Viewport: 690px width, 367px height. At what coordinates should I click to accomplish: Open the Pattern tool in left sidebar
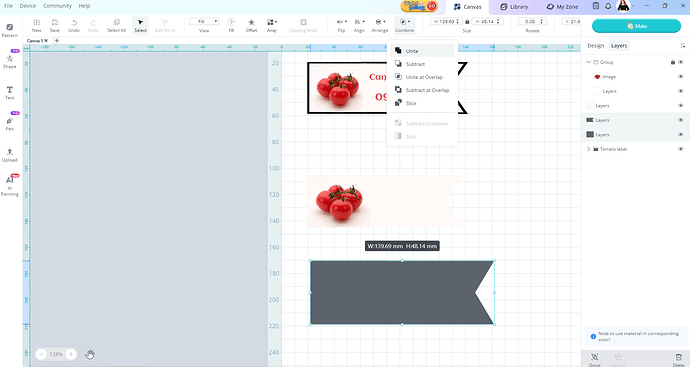pos(10,30)
